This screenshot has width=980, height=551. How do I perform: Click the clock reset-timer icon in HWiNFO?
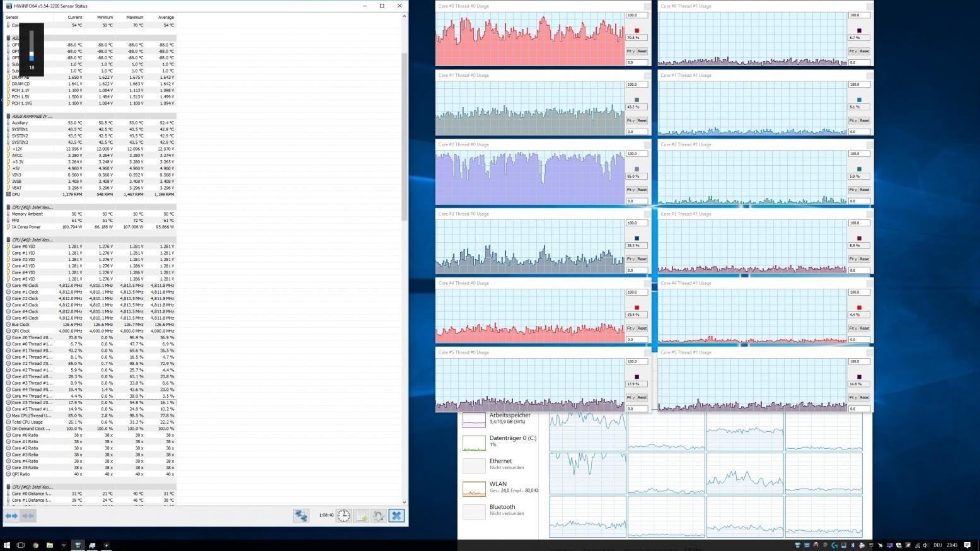[x=343, y=516]
